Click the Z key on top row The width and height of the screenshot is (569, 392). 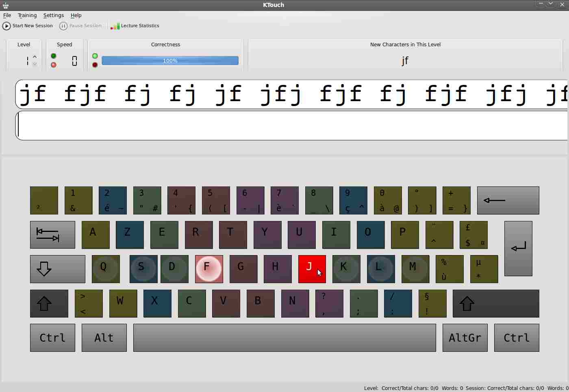point(130,235)
